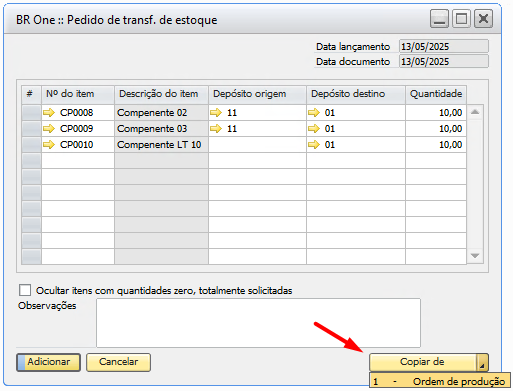Follow origin warehouse arrow in Compenente 02 row
513x391 pixels.
click(x=216, y=113)
